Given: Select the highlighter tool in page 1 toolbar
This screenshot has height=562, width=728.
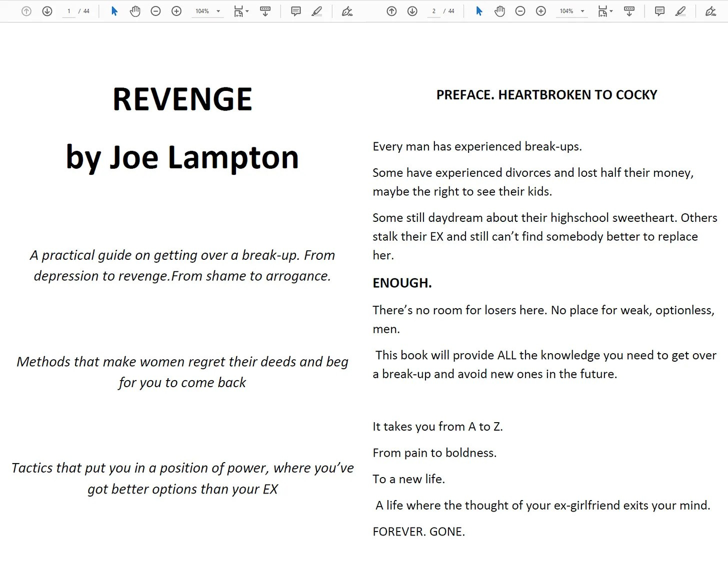Looking at the screenshot, I should [x=316, y=11].
